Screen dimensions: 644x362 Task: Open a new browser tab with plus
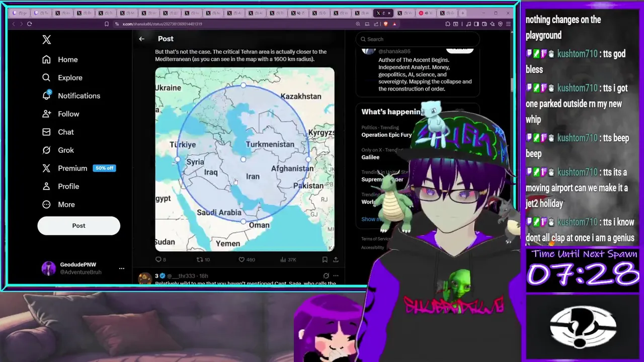(x=463, y=13)
